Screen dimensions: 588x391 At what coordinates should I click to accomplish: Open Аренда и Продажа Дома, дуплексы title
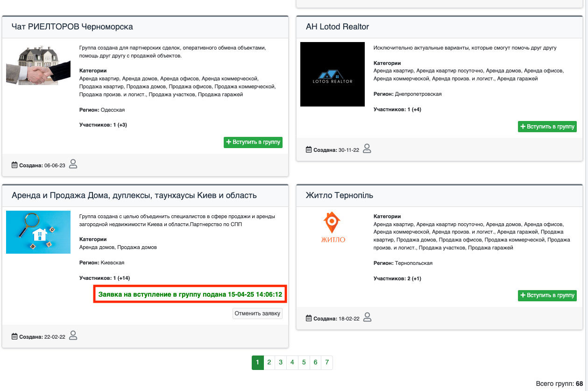coord(134,195)
